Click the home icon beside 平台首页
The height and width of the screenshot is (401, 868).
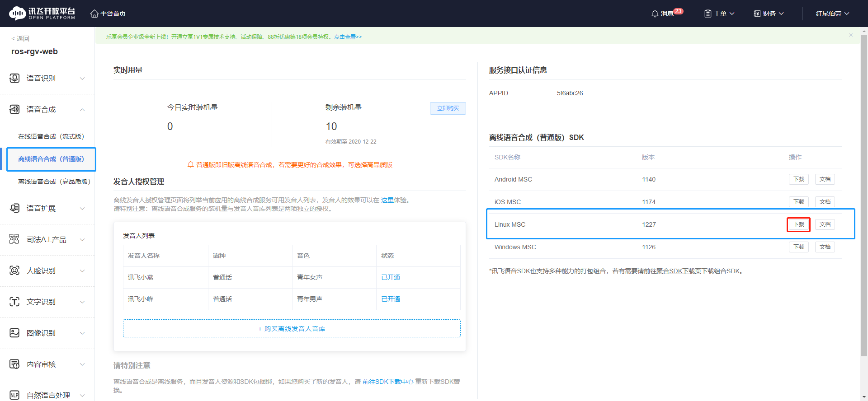tap(94, 14)
